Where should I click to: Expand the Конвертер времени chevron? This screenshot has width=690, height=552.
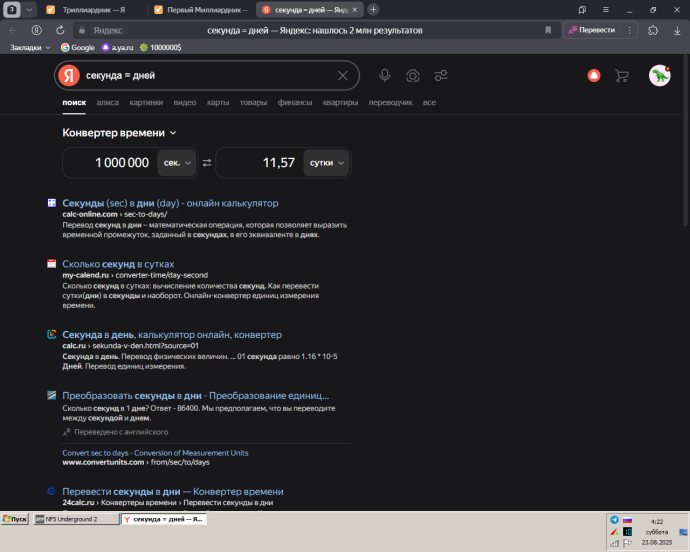click(x=173, y=133)
